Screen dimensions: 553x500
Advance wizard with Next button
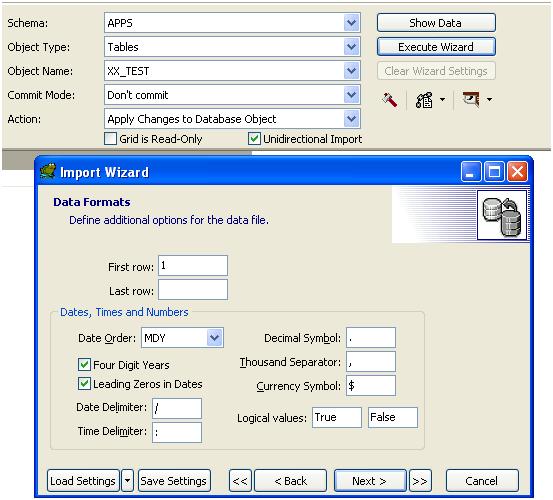point(370,481)
